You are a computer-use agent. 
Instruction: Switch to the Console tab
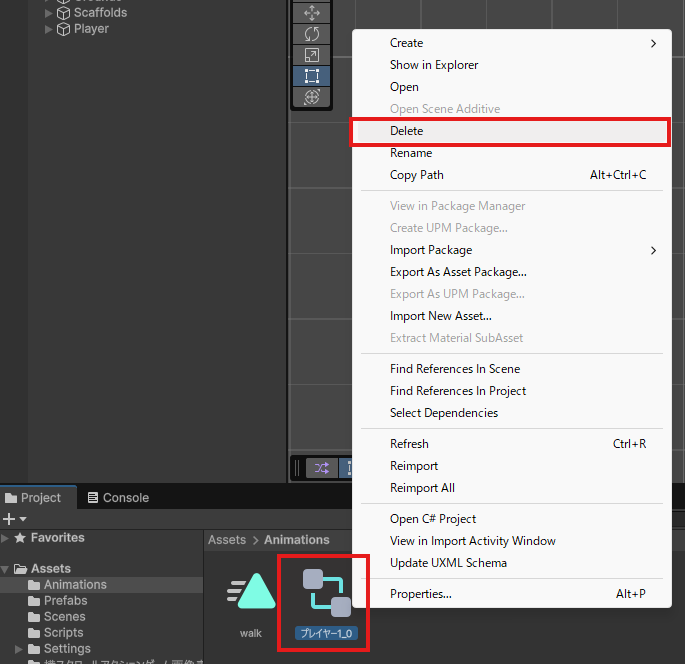(118, 498)
